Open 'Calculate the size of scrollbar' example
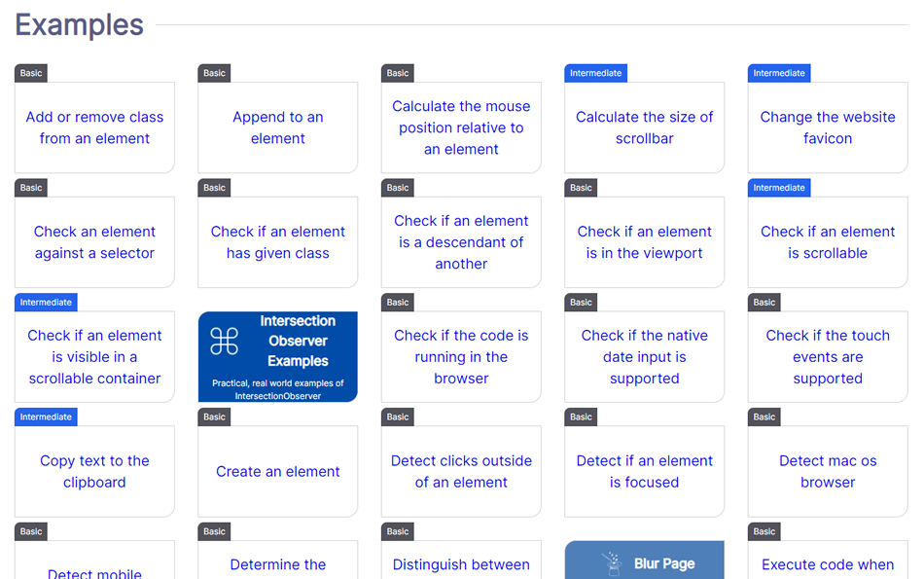 click(x=644, y=127)
